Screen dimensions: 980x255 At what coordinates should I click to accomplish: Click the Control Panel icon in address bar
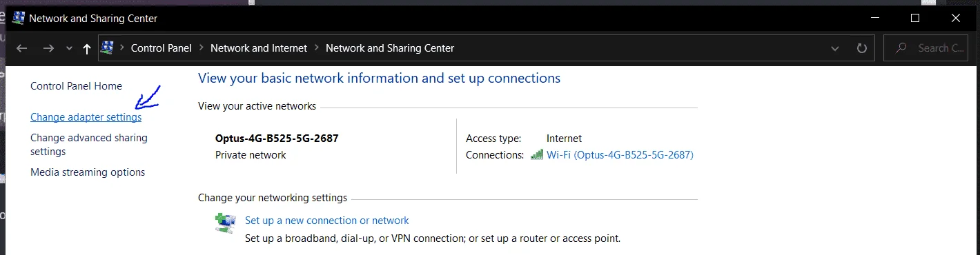(x=107, y=48)
